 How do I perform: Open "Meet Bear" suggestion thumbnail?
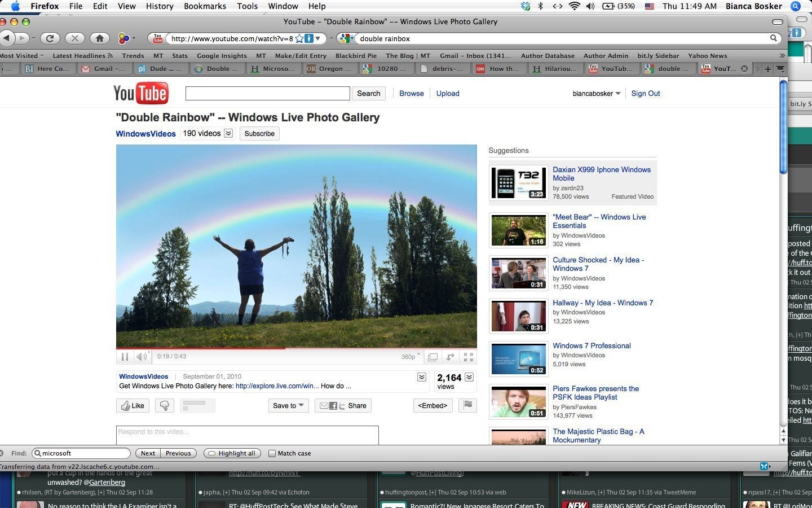pyautogui.click(x=518, y=230)
